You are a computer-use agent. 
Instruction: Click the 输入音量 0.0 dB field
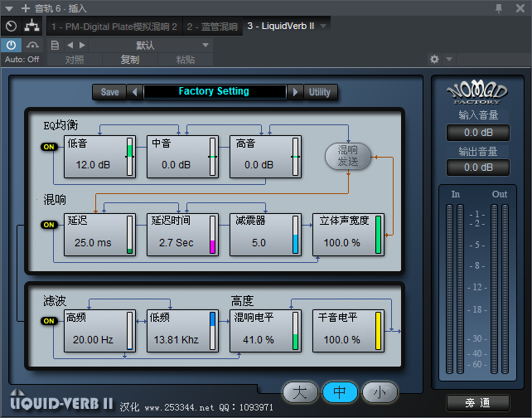(478, 133)
